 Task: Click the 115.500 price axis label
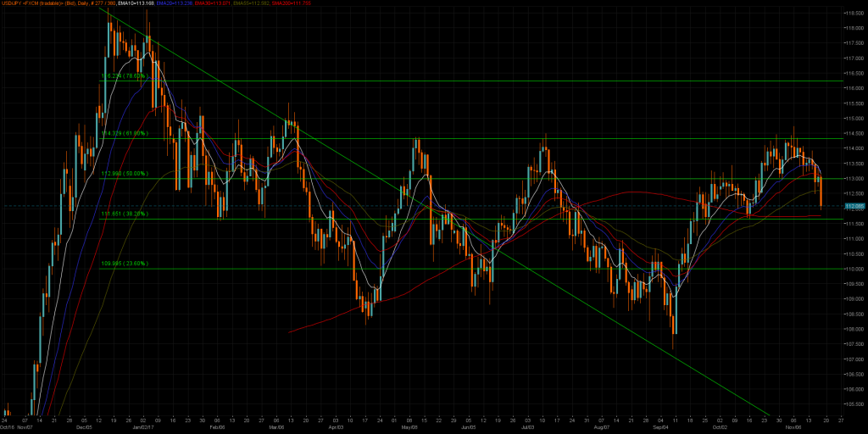(x=855, y=103)
